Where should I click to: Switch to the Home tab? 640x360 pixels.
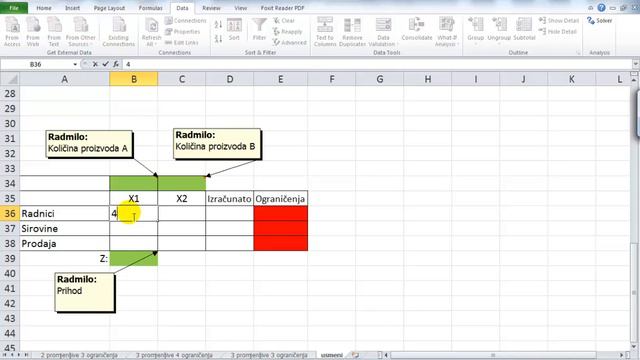(x=44, y=8)
